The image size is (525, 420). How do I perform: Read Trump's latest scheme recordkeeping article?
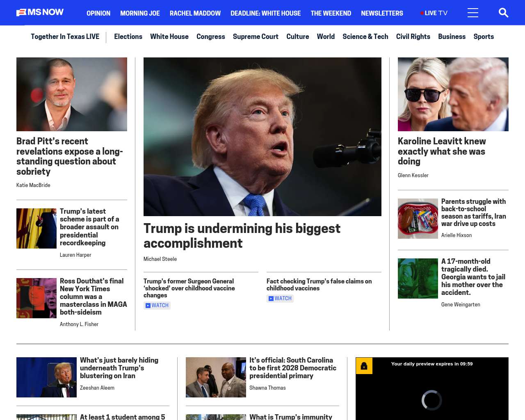click(x=89, y=227)
